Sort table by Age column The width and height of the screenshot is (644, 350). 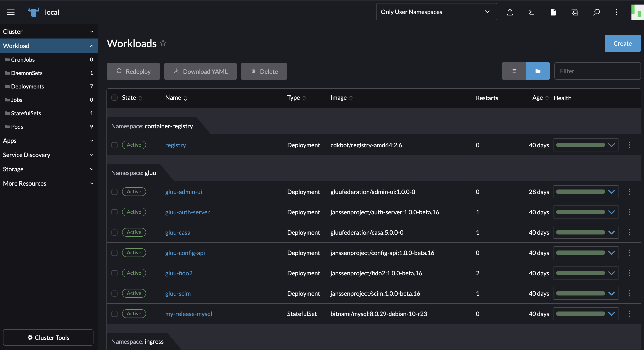pyautogui.click(x=541, y=98)
